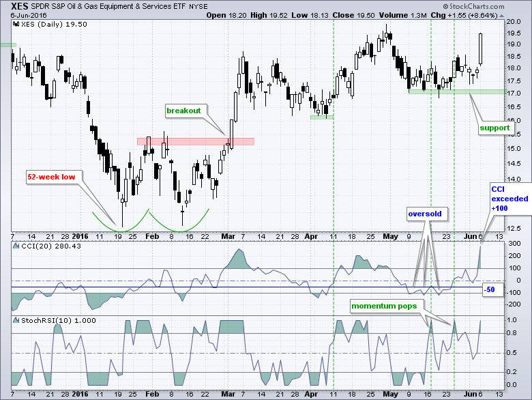Click the Chg +1.55 (+8.64%) value

pyautogui.click(x=464, y=15)
